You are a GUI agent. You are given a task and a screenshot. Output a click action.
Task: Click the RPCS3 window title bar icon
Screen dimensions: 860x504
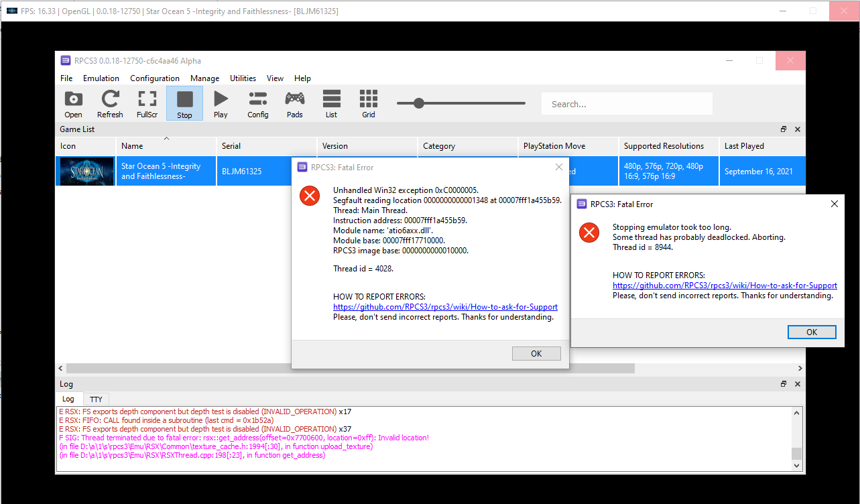[x=65, y=60]
